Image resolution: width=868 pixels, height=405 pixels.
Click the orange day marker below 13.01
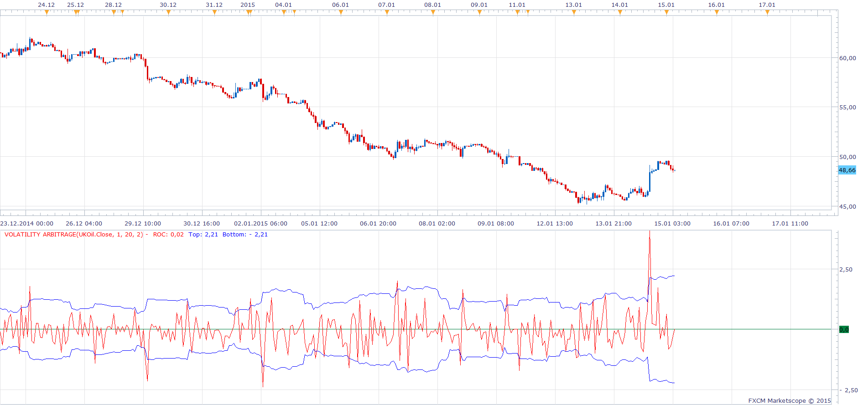click(x=574, y=12)
